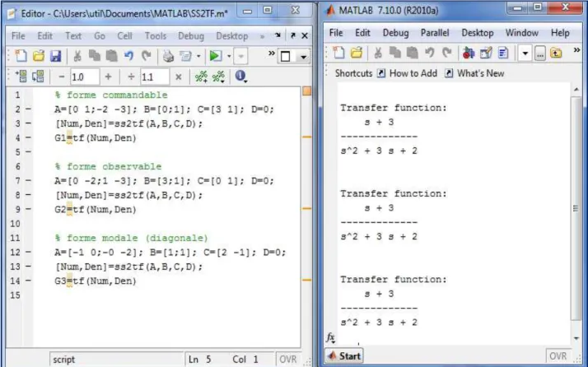Click the Command Window vertical scrollbar thumb
Image resolution: width=588 pixels, height=367 pixels.
pyautogui.click(x=576, y=208)
